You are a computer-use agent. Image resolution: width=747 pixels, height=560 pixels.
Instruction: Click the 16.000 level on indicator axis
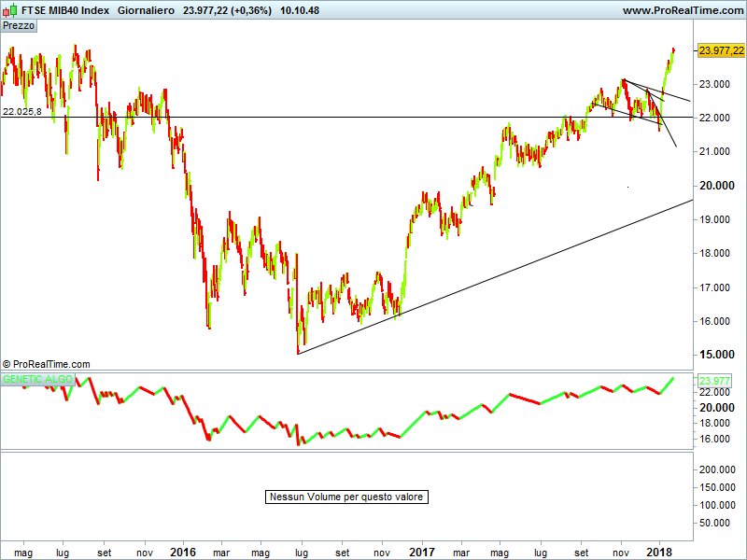coord(714,439)
